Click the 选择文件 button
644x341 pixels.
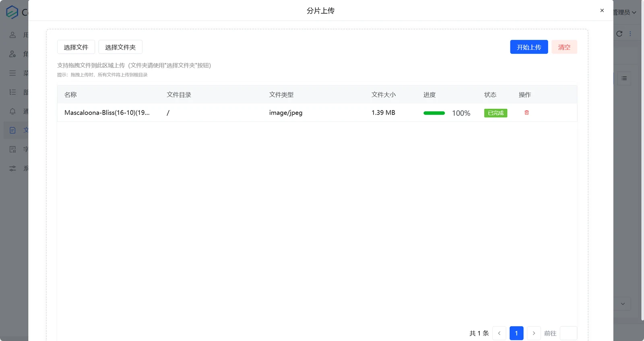point(76,47)
